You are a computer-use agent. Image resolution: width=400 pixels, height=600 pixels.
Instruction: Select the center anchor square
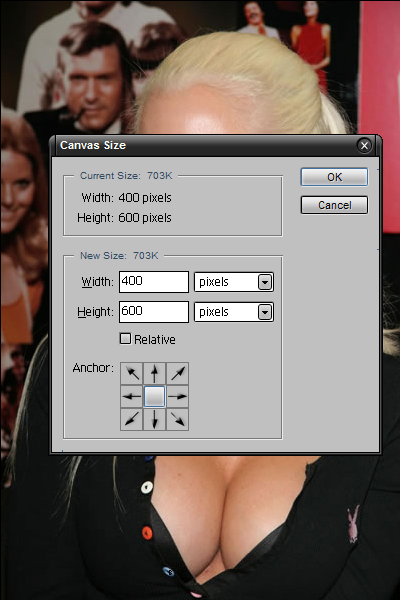pos(154,396)
